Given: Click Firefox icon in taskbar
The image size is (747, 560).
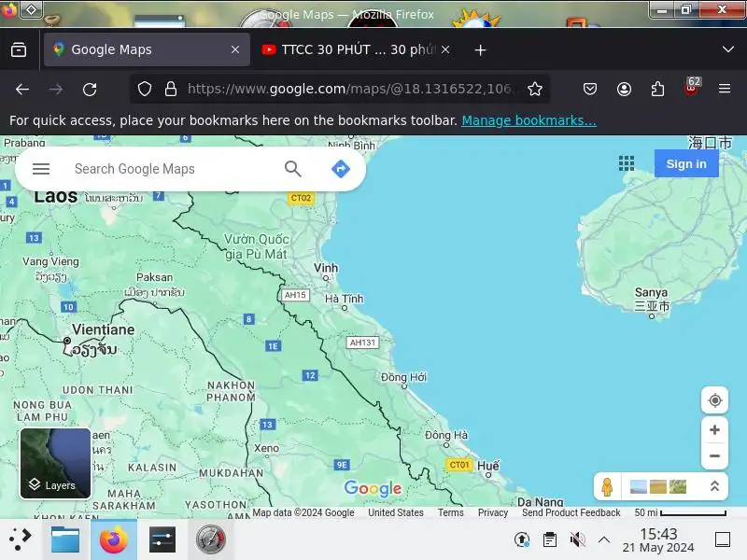Looking at the screenshot, I should [114, 539].
